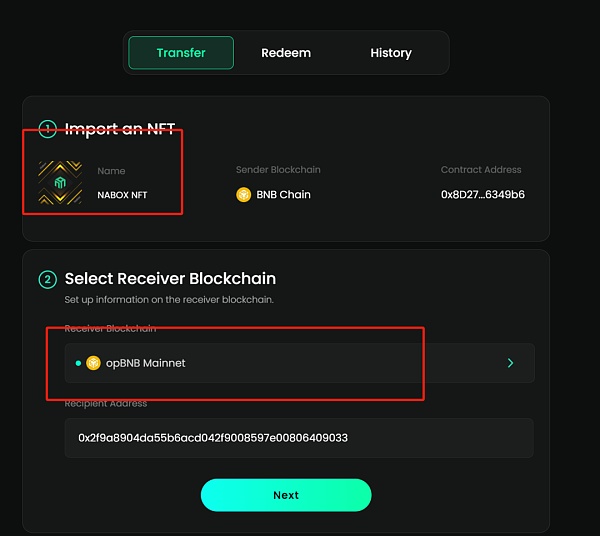Screen dimensions: 600x536
Task: Click the Contract Address column label
Action: pos(481,170)
